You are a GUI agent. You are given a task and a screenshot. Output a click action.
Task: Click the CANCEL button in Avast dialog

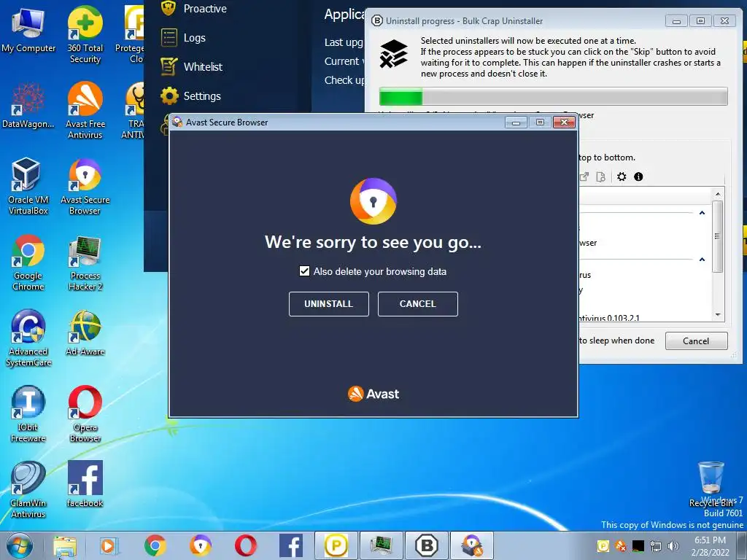(x=418, y=304)
